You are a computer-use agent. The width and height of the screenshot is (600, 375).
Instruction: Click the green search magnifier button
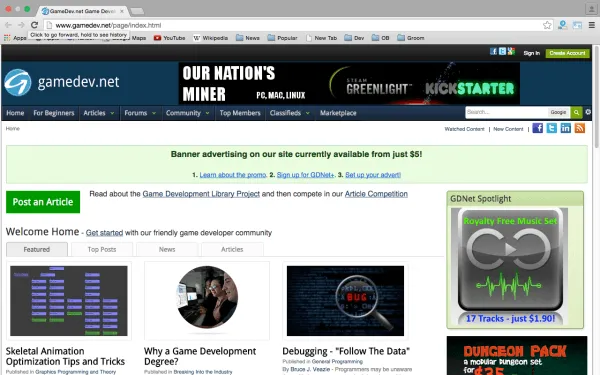click(576, 112)
